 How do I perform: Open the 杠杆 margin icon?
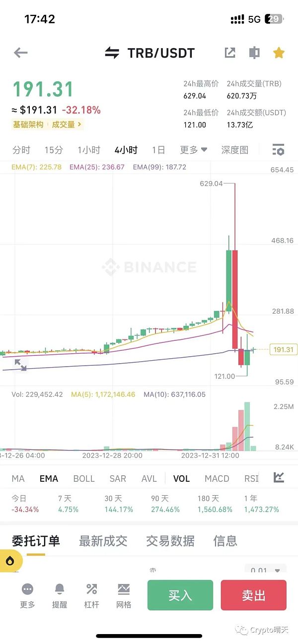point(91,594)
